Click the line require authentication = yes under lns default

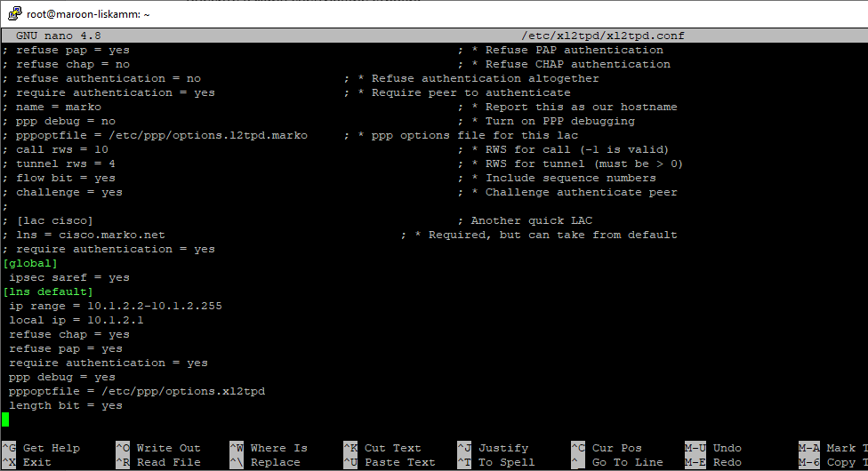click(108, 363)
